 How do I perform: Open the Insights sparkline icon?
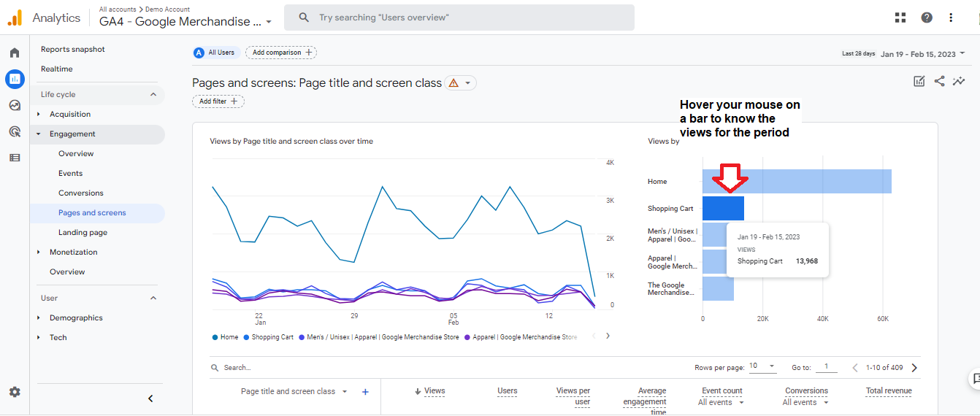959,81
